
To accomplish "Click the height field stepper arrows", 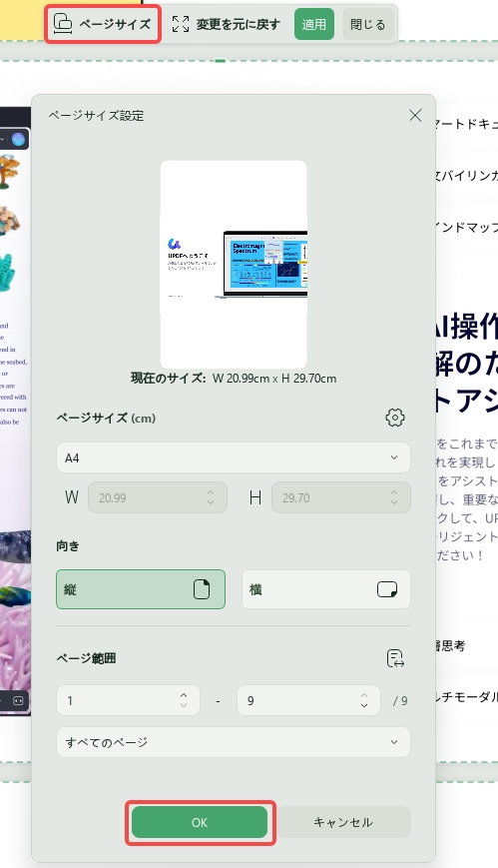I will pos(394,497).
